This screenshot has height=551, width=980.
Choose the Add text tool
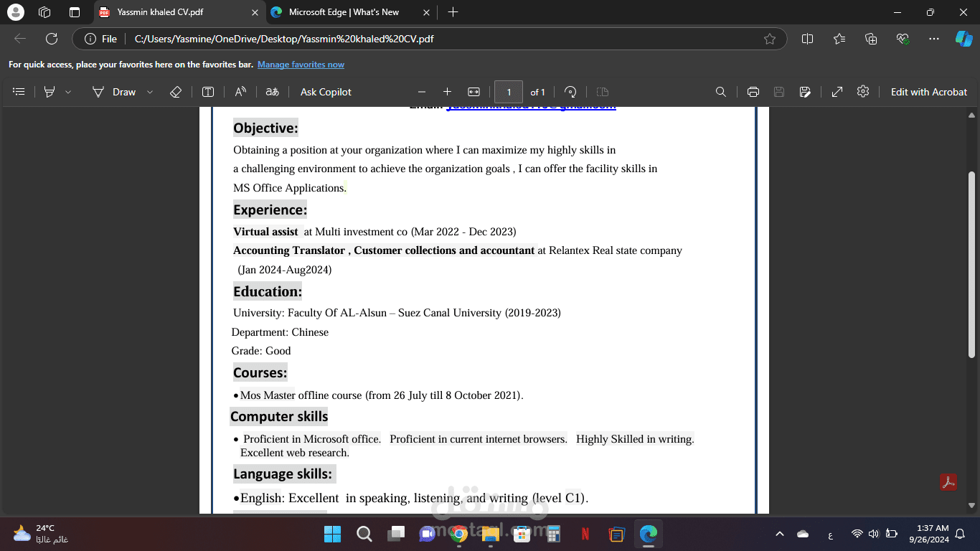coord(208,92)
